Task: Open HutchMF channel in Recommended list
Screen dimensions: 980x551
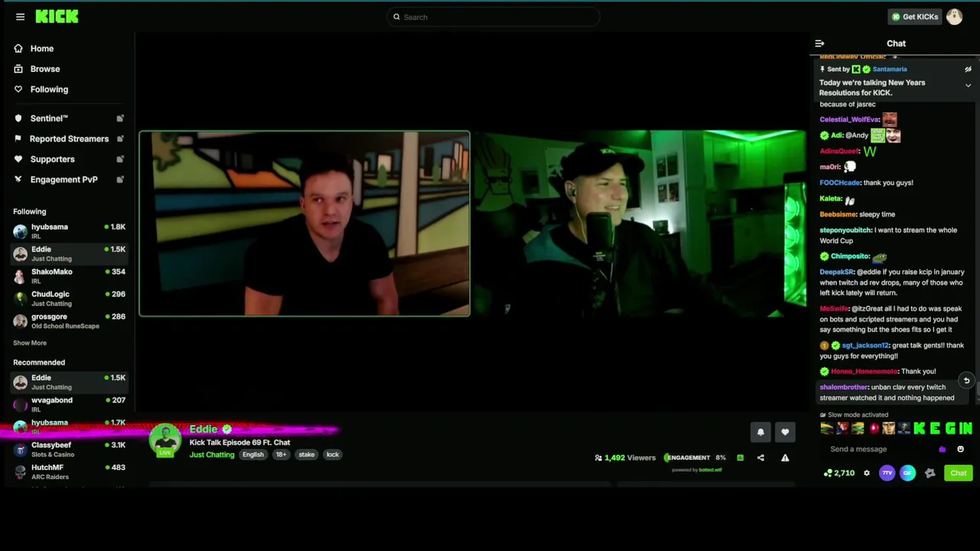Action: point(69,471)
